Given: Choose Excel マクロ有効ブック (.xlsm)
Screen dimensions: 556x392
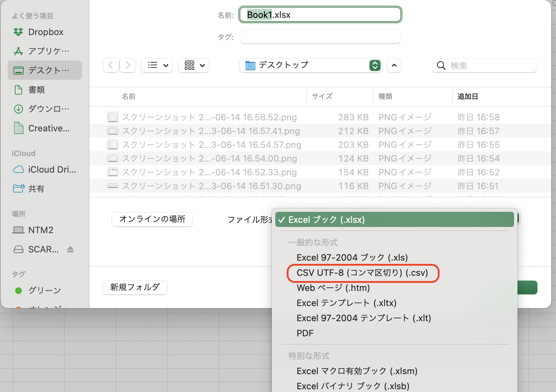Looking at the screenshot, I should point(394,371).
